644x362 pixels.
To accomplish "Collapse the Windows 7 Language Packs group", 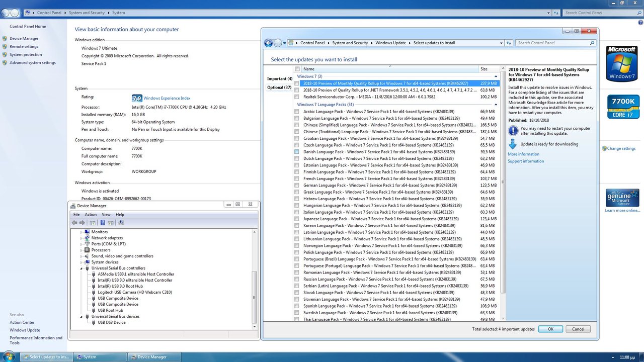I will point(496,105).
